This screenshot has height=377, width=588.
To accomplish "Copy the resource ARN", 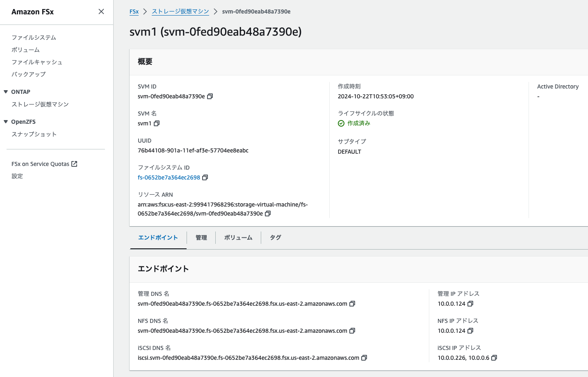I will [x=268, y=213].
